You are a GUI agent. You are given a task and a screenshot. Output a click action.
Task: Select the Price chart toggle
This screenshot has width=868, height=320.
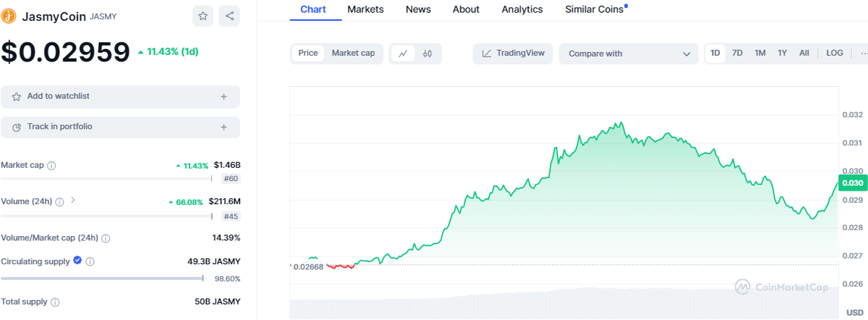[308, 53]
